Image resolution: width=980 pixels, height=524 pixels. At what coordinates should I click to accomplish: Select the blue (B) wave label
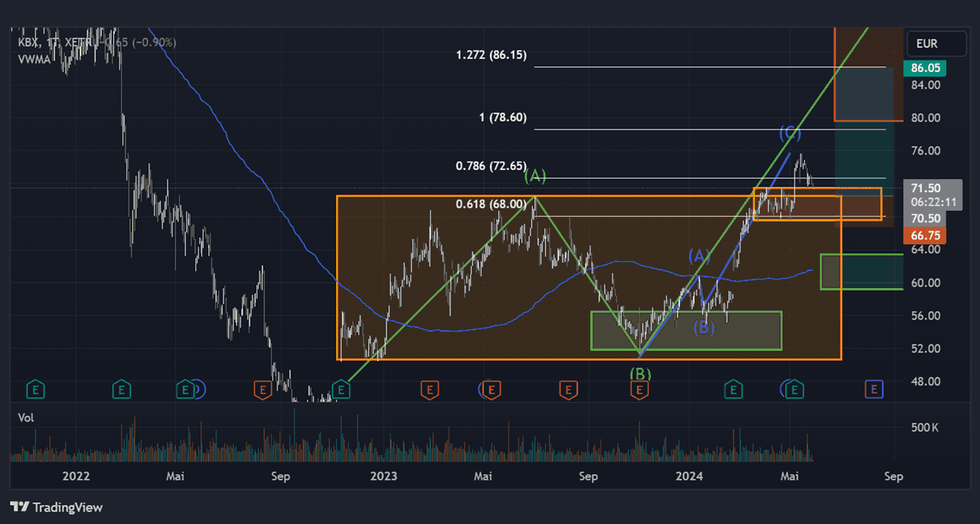click(704, 328)
